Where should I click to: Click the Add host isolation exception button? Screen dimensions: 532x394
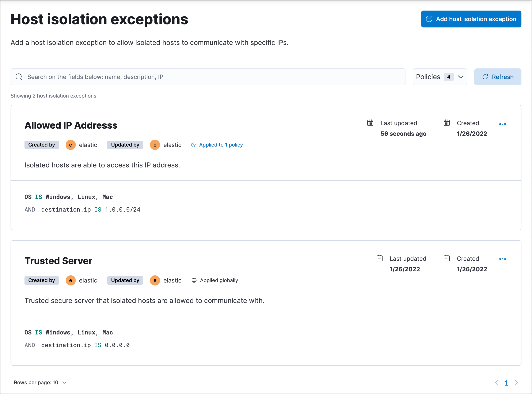(x=471, y=19)
